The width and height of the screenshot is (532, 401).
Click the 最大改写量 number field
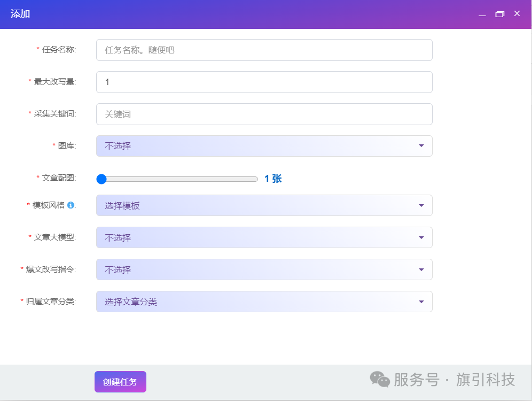pyautogui.click(x=264, y=82)
